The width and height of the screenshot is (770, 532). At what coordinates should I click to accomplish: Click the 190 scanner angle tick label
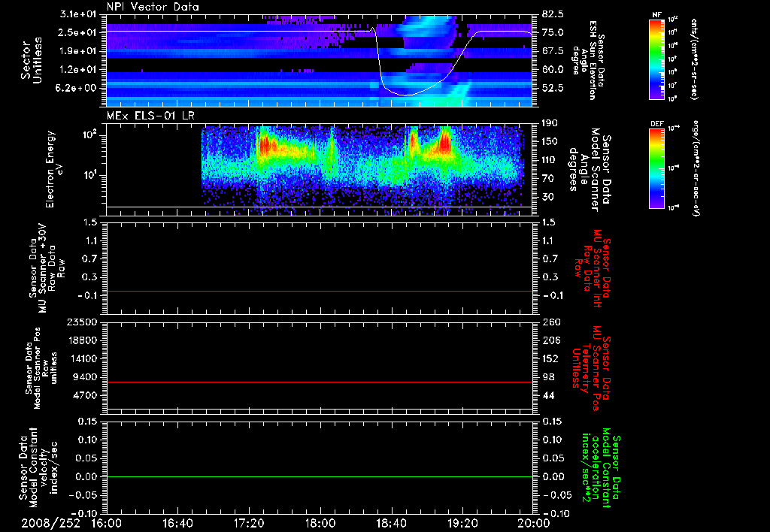[550, 122]
